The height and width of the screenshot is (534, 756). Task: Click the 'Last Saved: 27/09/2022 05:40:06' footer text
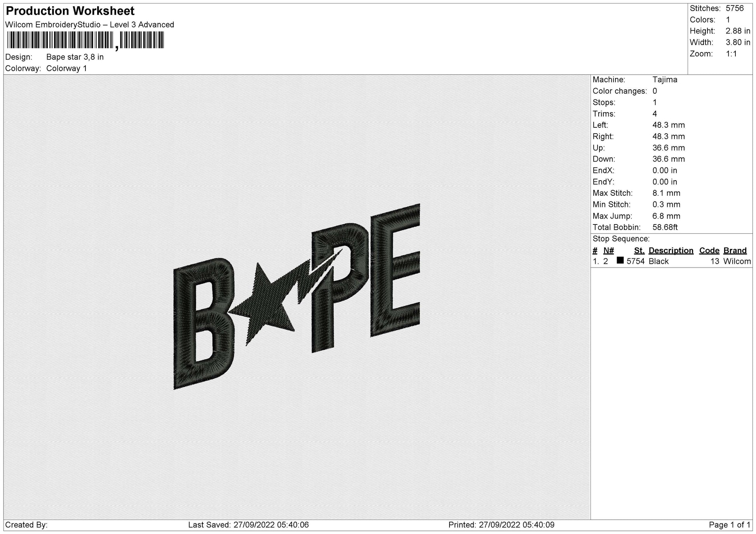tap(249, 525)
